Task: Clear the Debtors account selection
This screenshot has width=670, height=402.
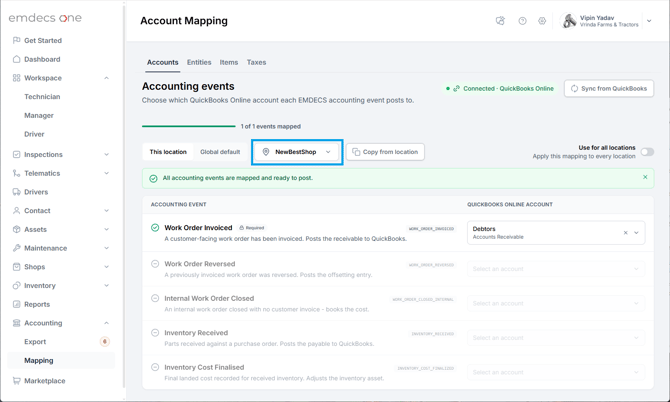Action: [x=625, y=233]
